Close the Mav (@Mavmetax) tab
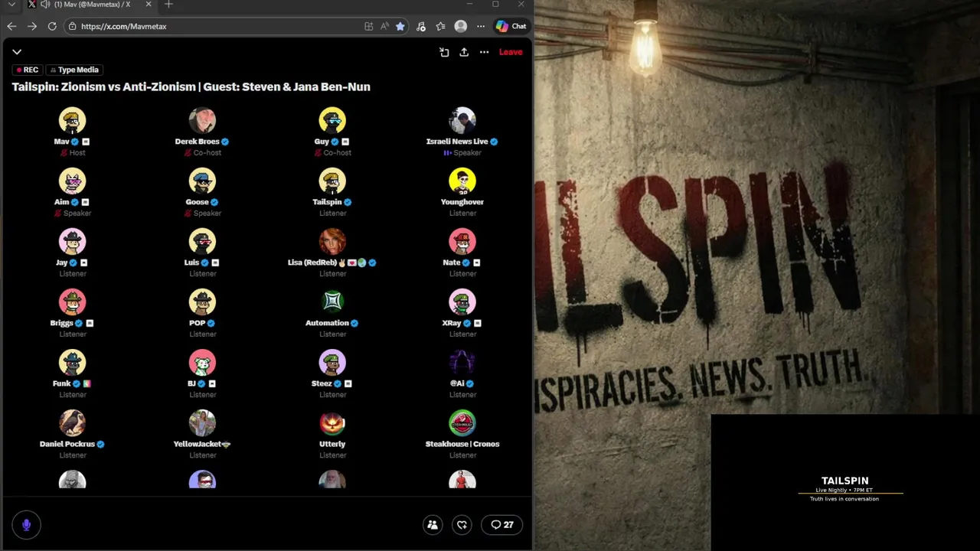This screenshot has width=980, height=551. (149, 5)
